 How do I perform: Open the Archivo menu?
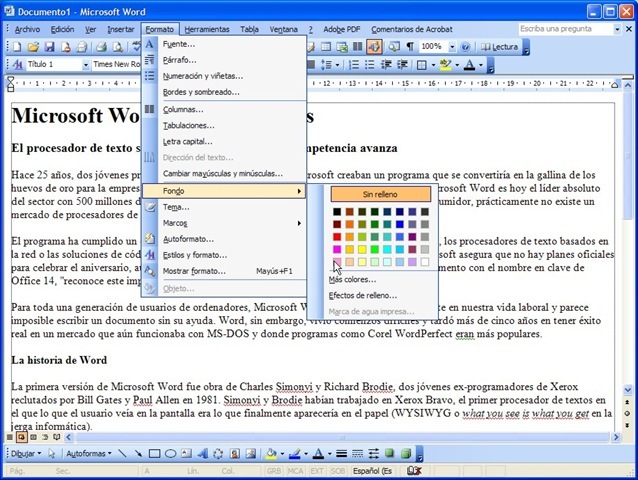(x=27, y=29)
